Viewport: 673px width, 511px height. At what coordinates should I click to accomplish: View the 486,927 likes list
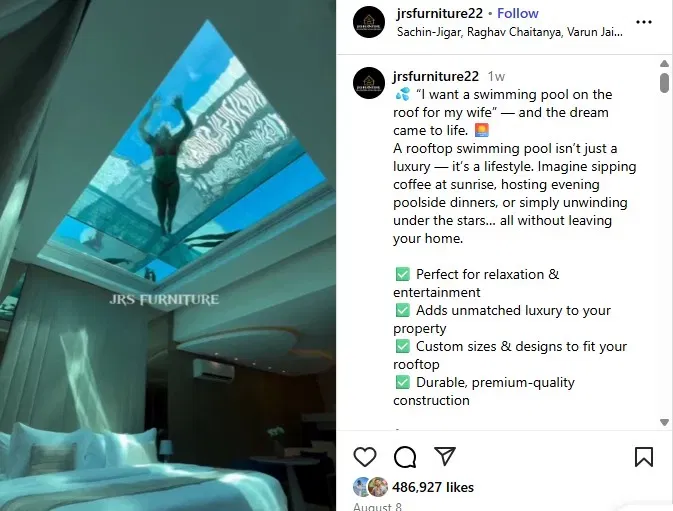pyautogui.click(x=433, y=487)
